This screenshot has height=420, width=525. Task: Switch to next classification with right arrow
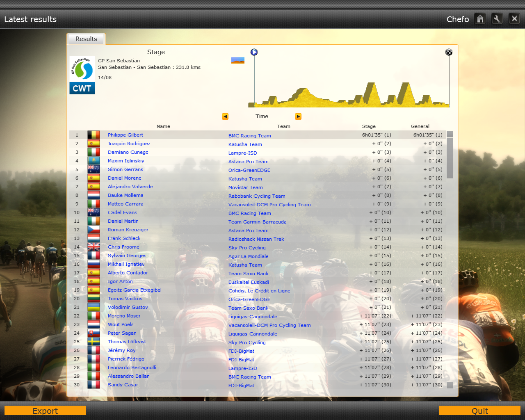[298, 116]
